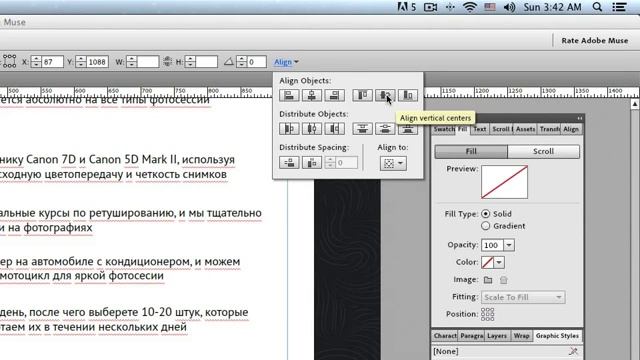
Task: Distribute left edges of objects
Action: [289, 129]
